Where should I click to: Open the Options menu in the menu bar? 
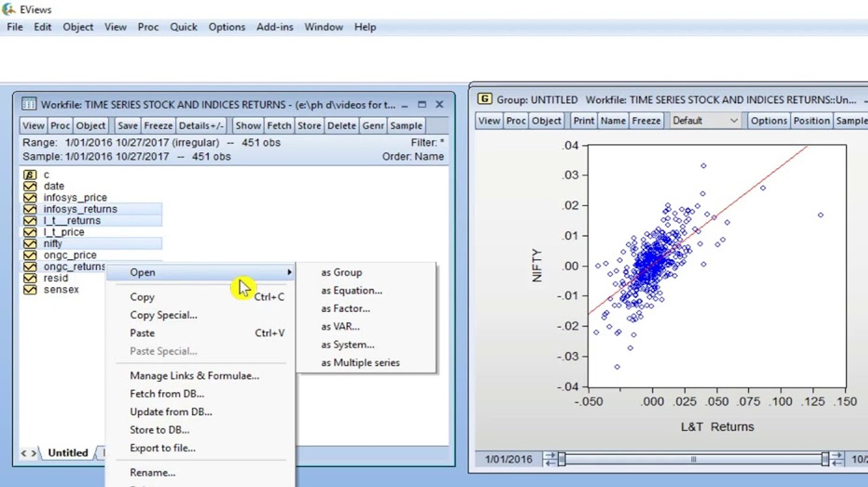[x=226, y=27]
